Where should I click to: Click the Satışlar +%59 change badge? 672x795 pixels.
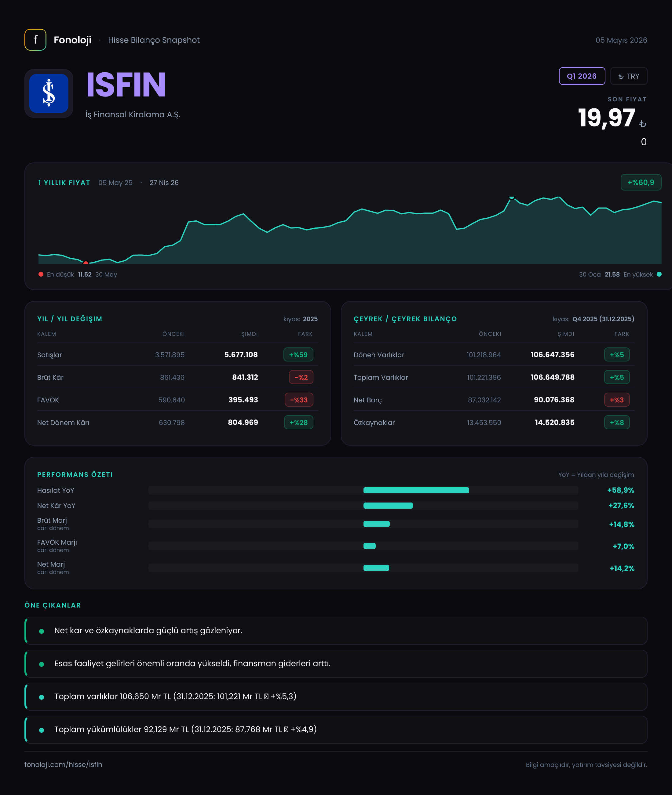pos(298,354)
